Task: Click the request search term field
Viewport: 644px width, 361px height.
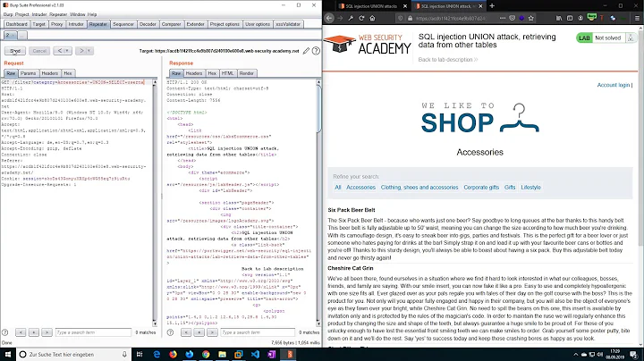Action: pos(93,332)
